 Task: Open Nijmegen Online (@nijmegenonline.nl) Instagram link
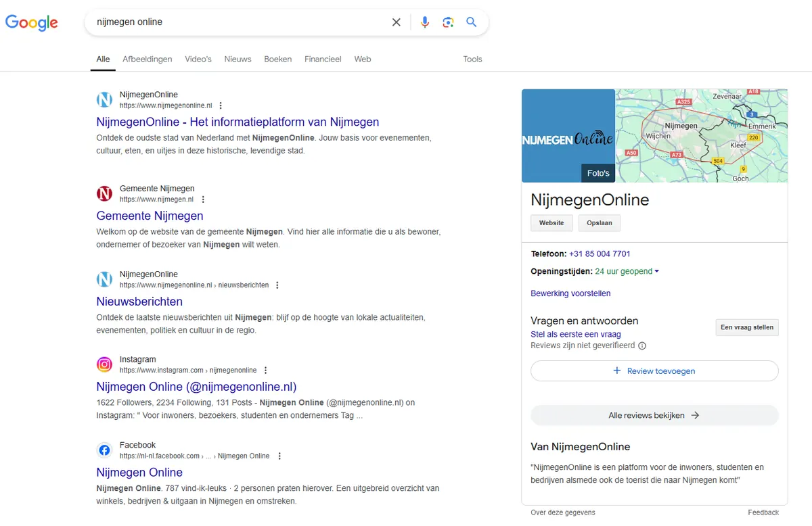196,387
